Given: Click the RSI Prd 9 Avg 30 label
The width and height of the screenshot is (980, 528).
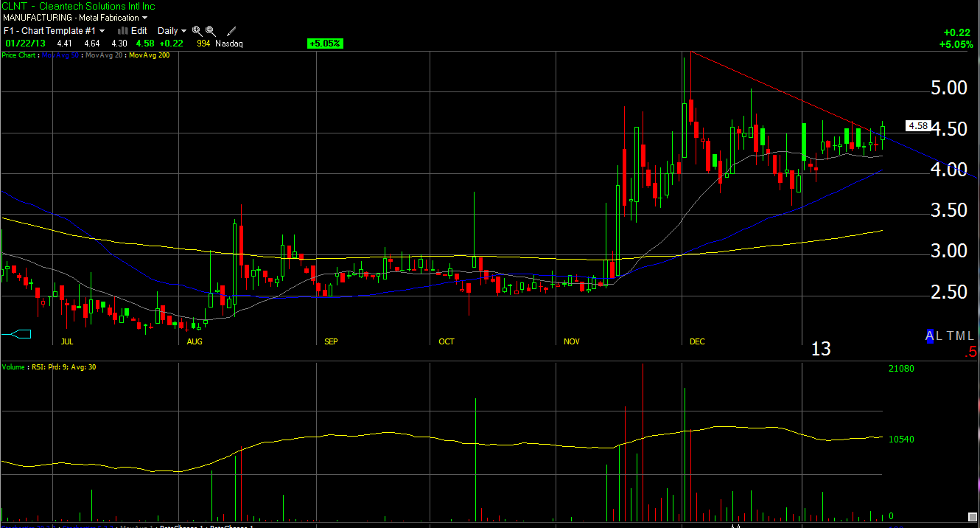Looking at the screenshot, I should coord(64,367).
